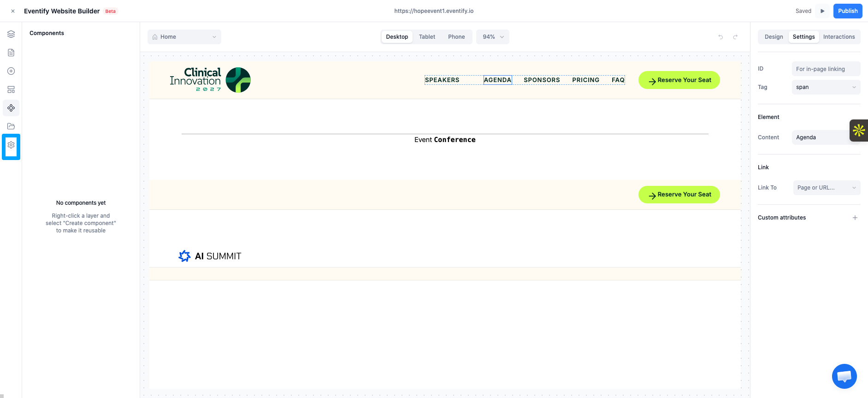
Task: Open the Link To Page or URL dropdown
Action: (827, 188)
